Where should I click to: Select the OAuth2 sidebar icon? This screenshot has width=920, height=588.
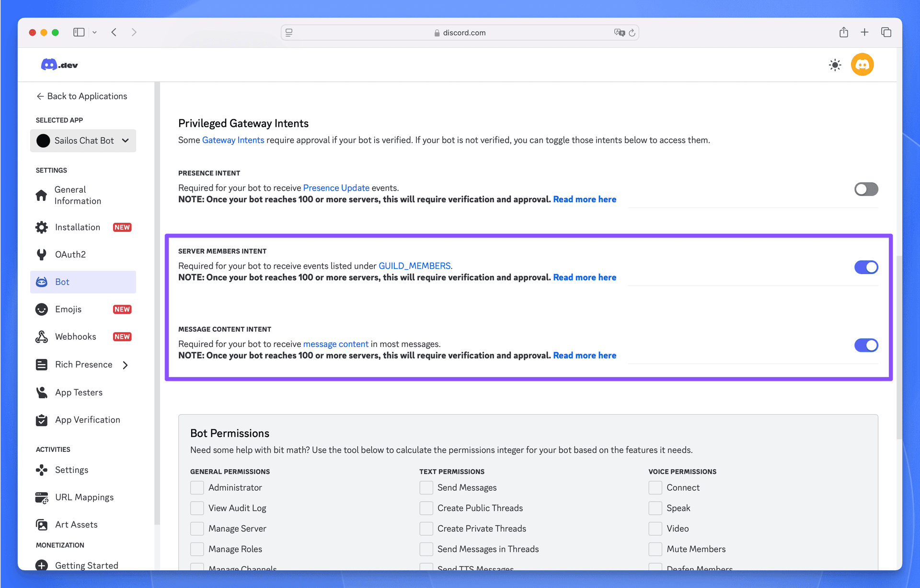pyautogui.click(x=42, y=254)
